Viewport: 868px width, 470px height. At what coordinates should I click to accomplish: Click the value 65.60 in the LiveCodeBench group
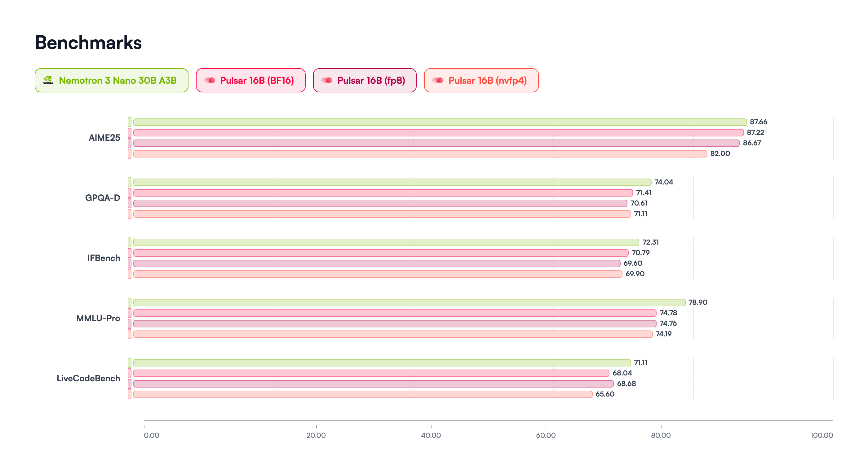tap(605, 394)
